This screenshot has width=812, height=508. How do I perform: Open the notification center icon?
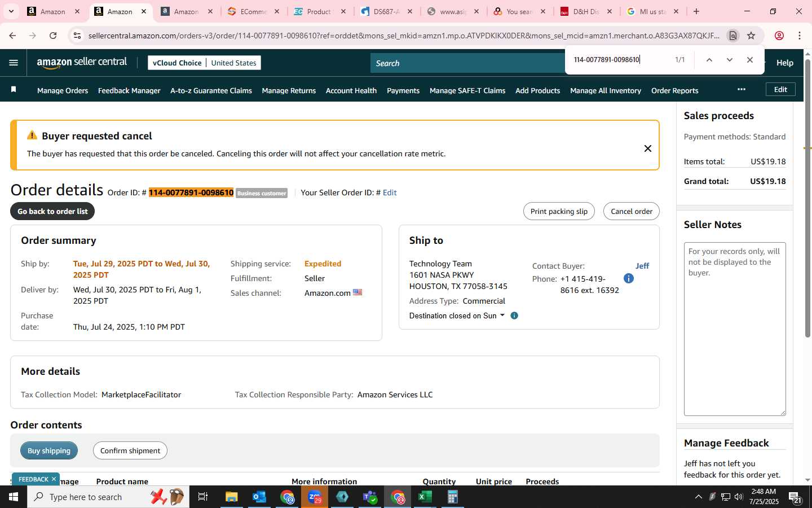pos(795,497)
